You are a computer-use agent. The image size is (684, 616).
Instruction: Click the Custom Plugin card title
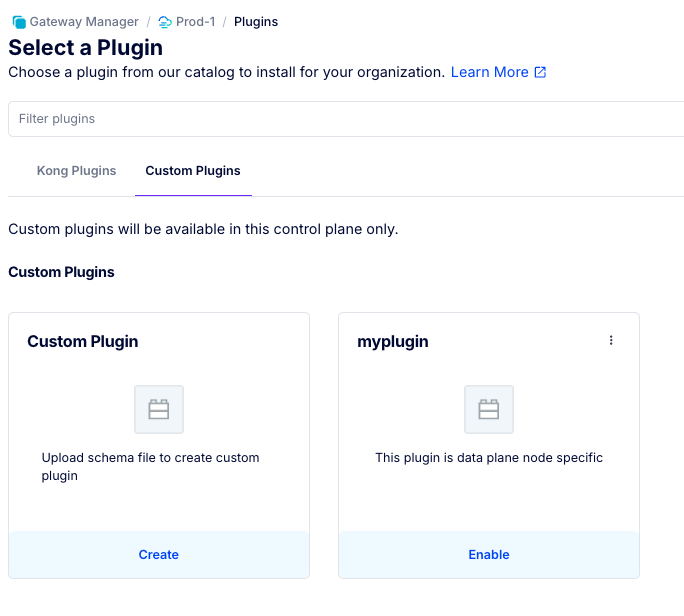(83, 342)
